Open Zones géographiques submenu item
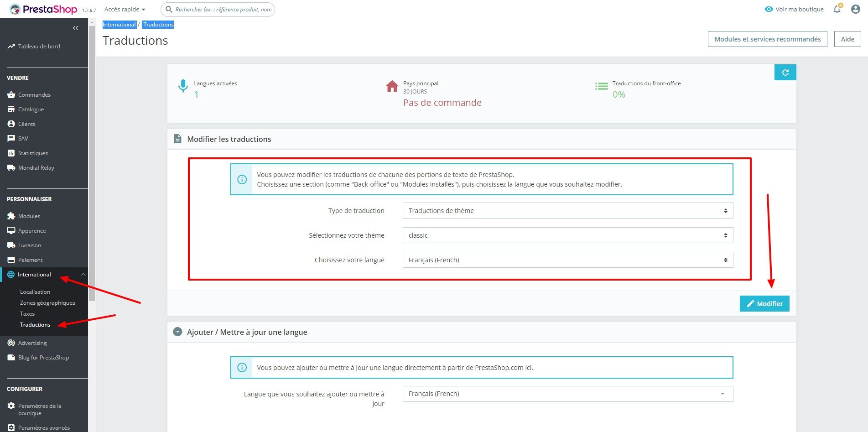The height and width of the screenshot is (432, 868). coord(47,303)
